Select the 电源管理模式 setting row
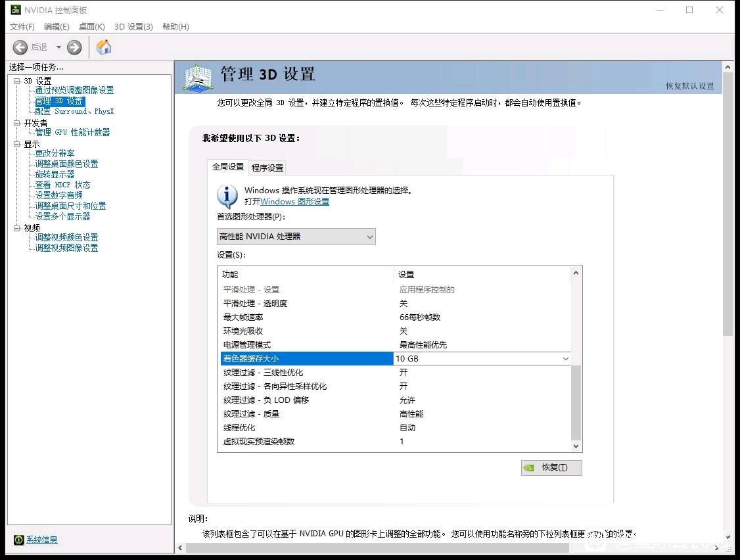The height and width of the screenshot is (560, 740). pos(396,345)
